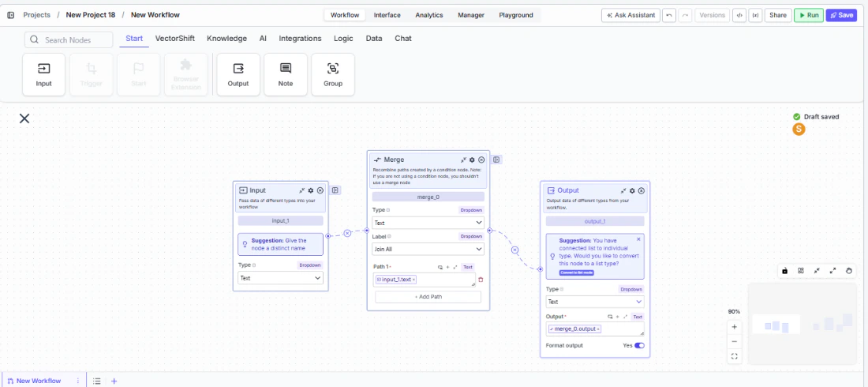The width and height of the screenshot is (868, 387).
Task: Click the Ask Assistant button
Action: click(631, 15)
